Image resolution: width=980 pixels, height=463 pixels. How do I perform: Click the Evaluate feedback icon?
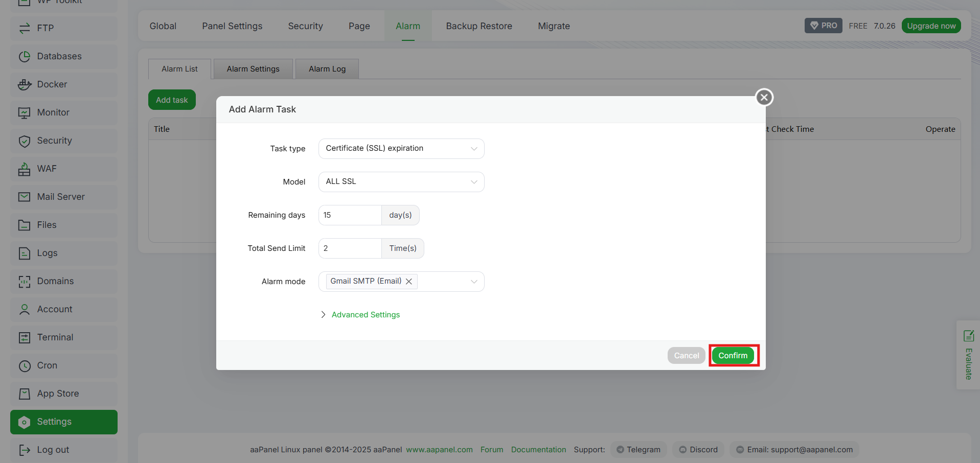(x=968, y=336)
